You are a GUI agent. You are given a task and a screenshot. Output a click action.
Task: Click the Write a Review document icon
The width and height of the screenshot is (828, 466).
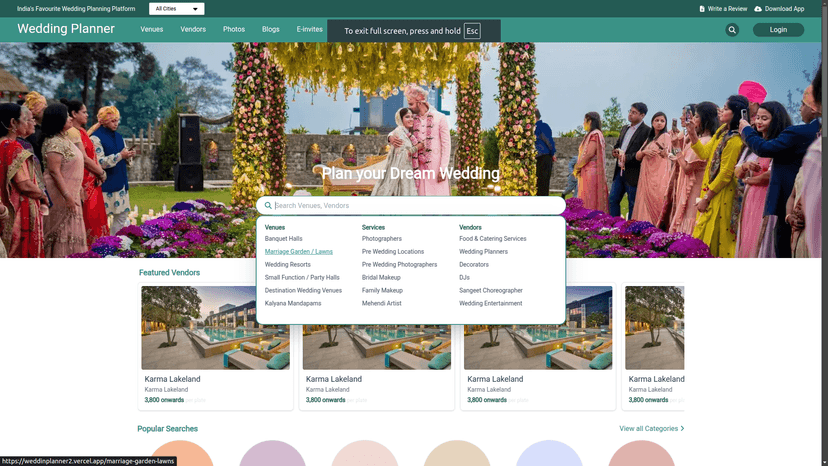pyautogui.click(x=702, y=9)
